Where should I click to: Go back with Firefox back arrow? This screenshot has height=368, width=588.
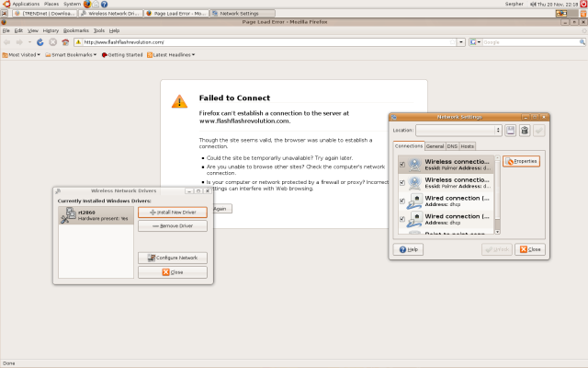[6, 42]
